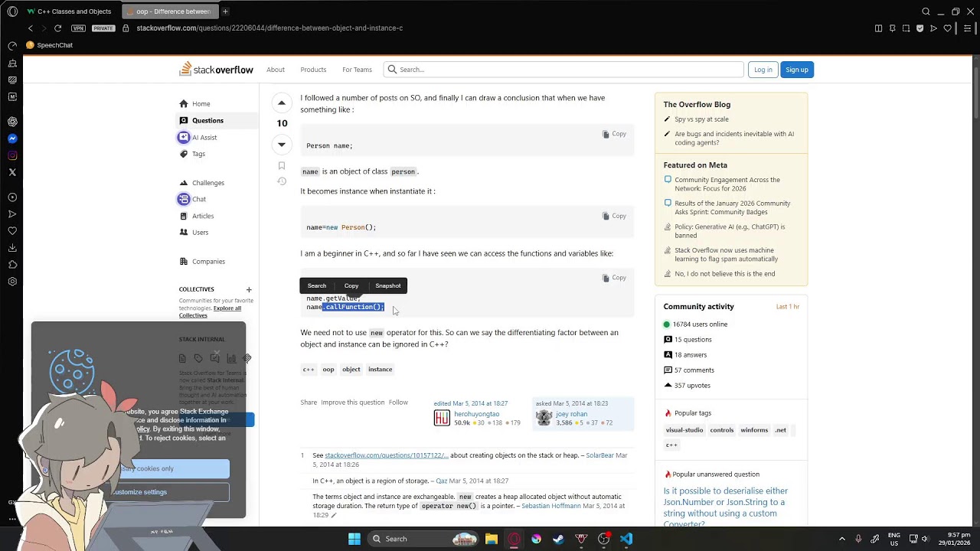980x551 pixels.
Task: Click the Sign up button
Action: (x=797, y=70)
